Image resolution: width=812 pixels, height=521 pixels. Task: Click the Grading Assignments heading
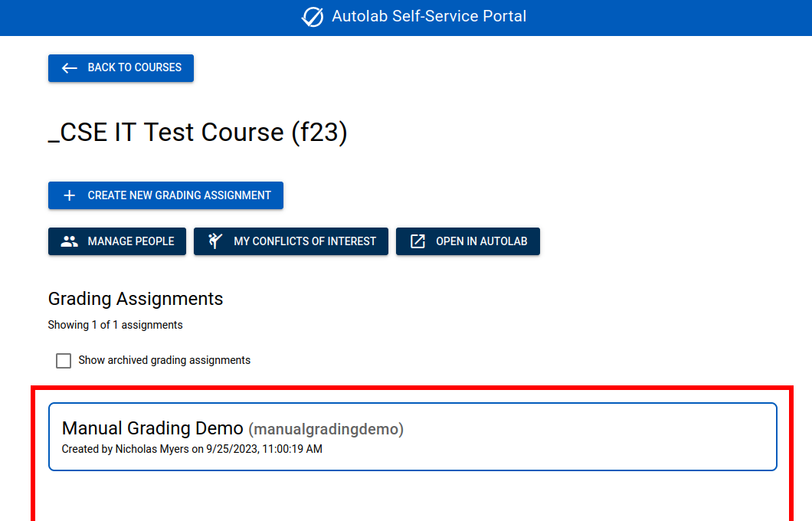coord(135,299)
